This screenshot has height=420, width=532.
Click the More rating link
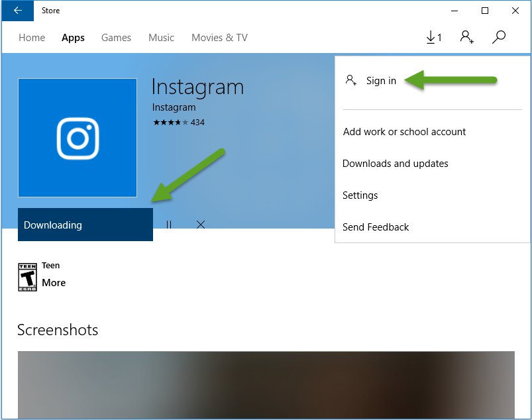point(54,283)
